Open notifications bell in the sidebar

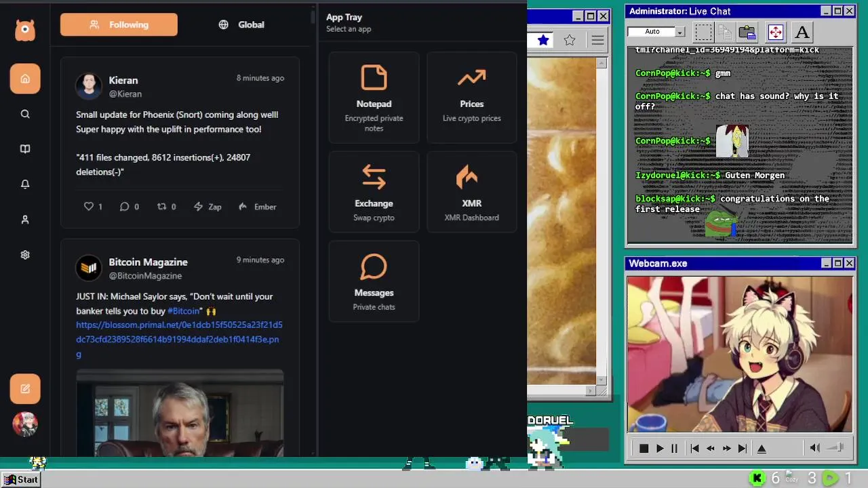(x=25, y=184)
